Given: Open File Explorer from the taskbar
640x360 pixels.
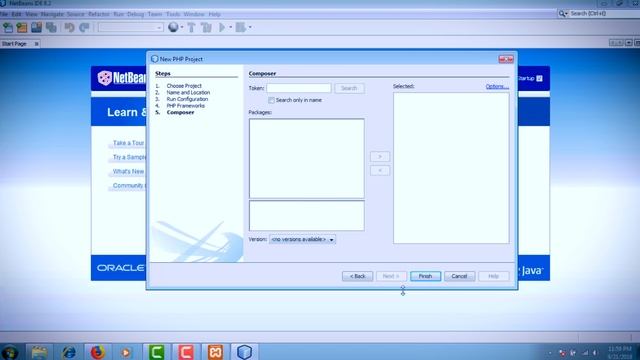Looking at the screenshot, I should [x=39, y=352].
